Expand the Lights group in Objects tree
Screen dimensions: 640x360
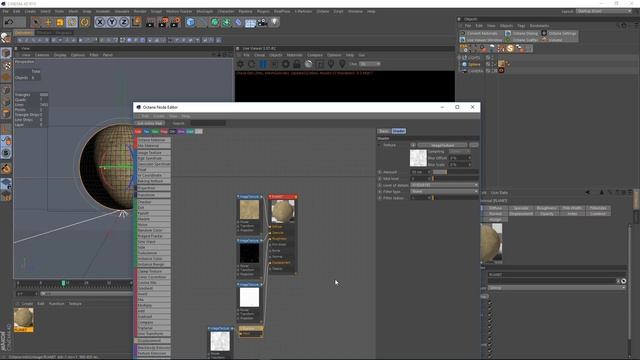459,58
